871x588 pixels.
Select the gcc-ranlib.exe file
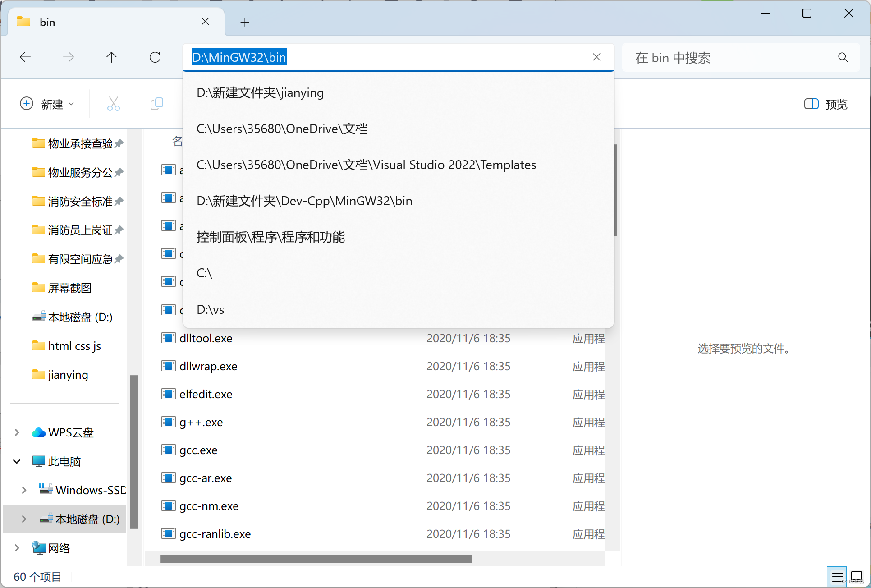(x=215, y=534)
